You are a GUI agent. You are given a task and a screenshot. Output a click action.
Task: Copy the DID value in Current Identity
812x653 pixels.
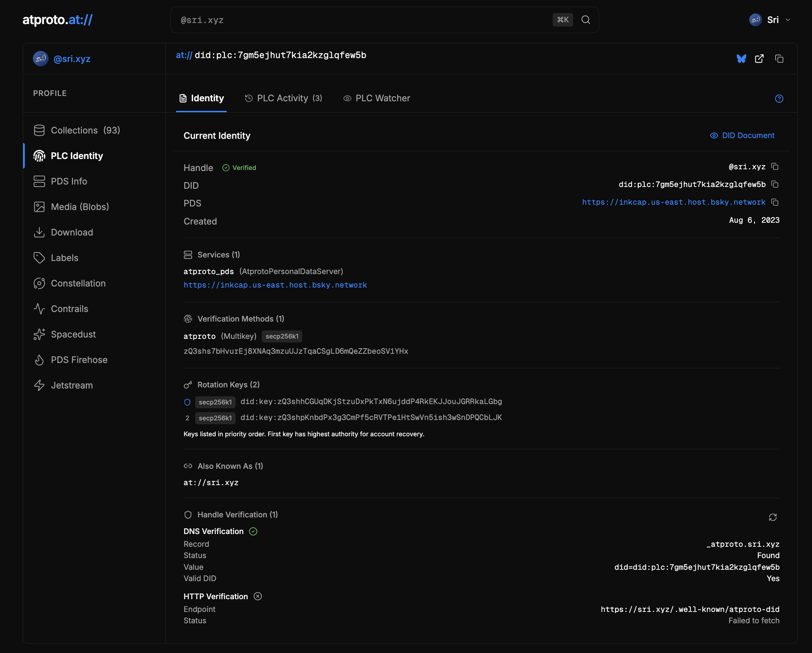click(x=775, y=184)
